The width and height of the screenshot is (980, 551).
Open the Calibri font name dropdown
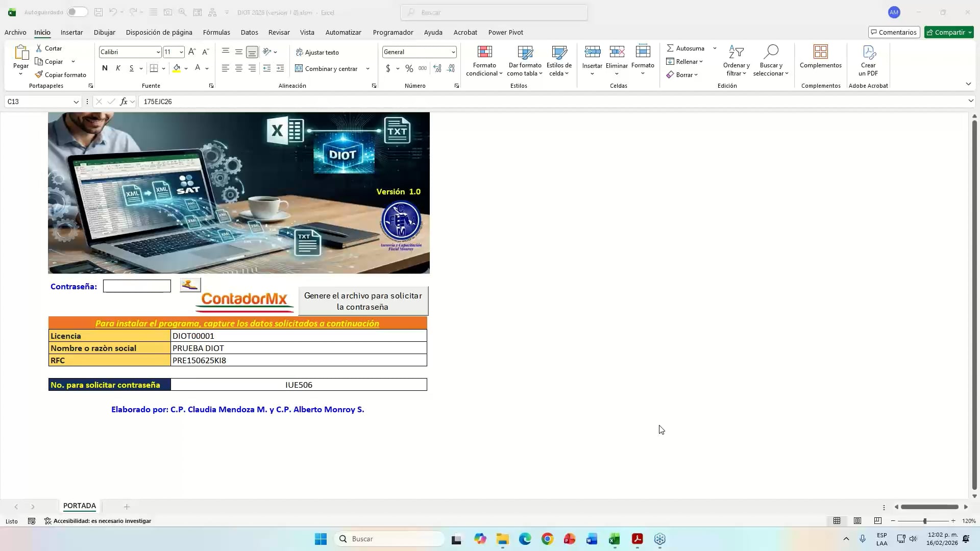point(158,52)
